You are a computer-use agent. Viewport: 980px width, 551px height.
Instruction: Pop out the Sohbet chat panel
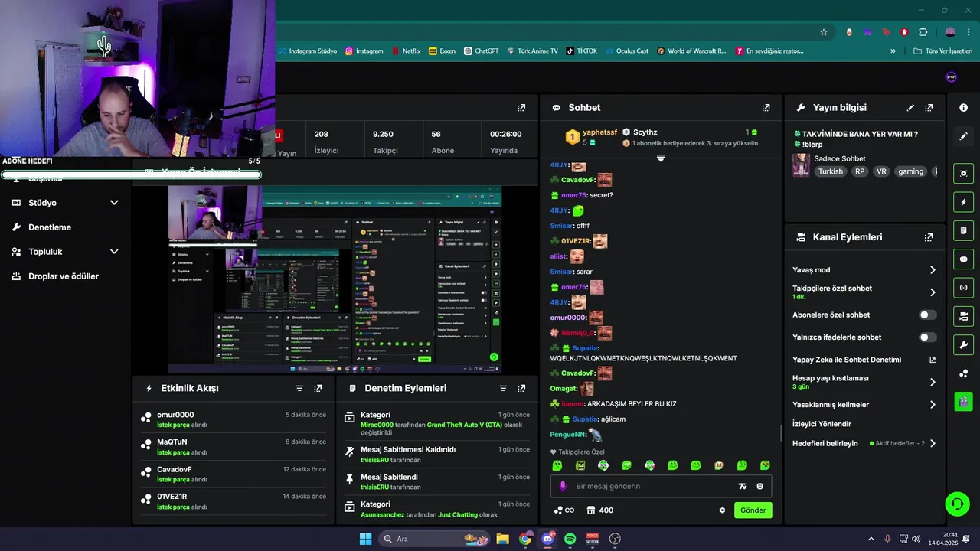click(766, 108)
